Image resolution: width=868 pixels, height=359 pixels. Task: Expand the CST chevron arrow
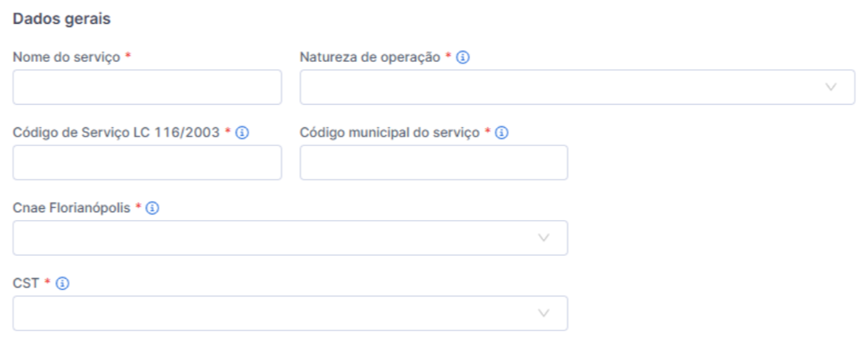544,314
